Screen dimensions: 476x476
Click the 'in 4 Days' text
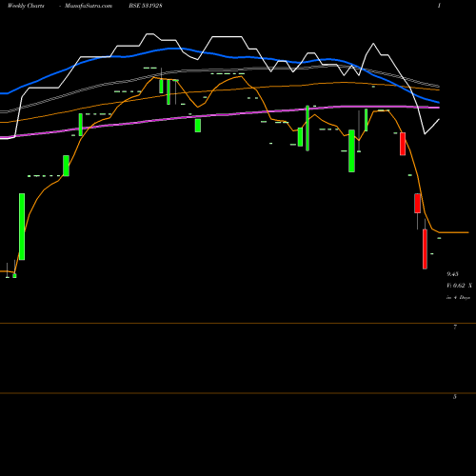pos(458,297)
